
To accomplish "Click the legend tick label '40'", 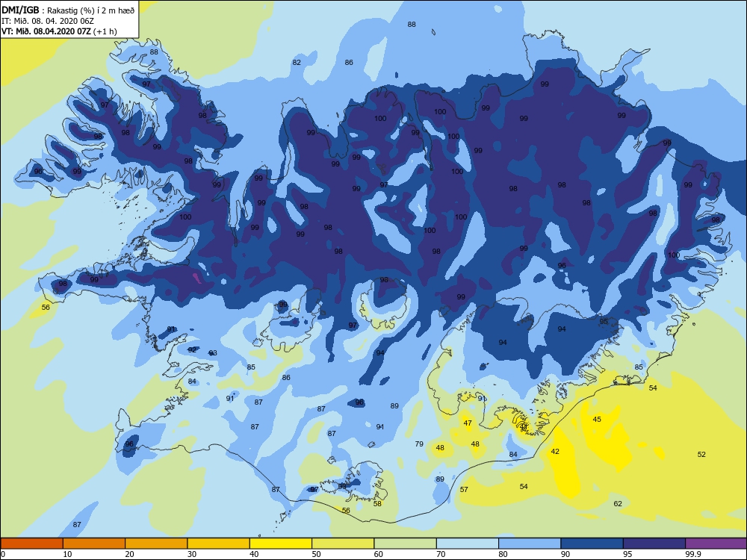I will tap(255, 554).
